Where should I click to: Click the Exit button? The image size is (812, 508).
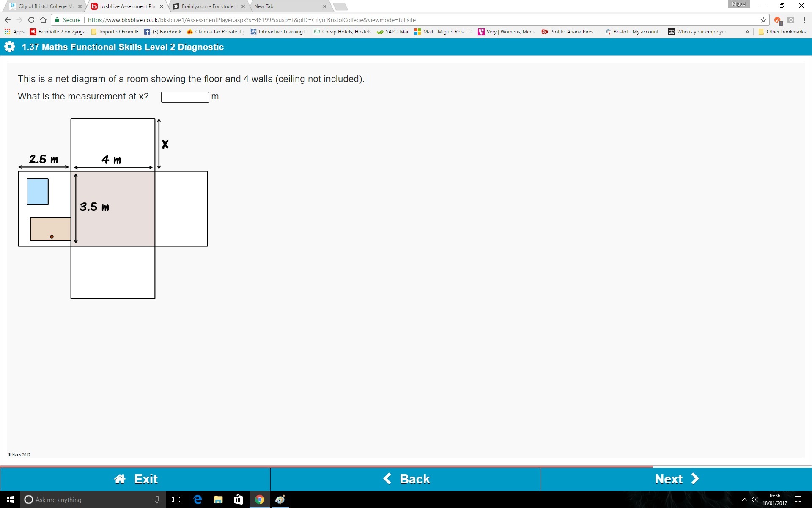[x=135, y=479]
